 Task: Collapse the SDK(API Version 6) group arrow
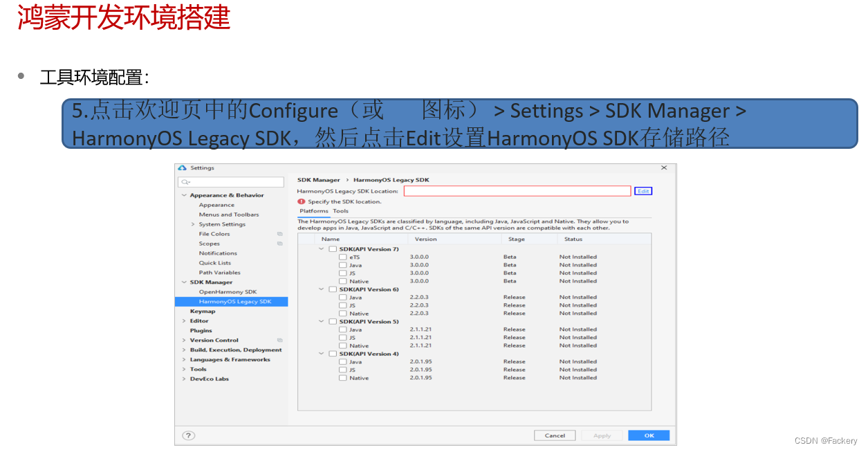322,289
